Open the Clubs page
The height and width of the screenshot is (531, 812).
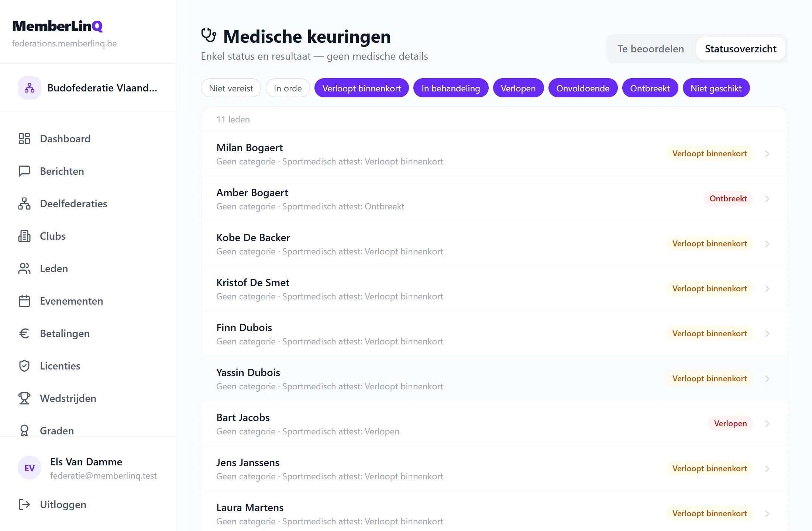click(x=88, y=236)
